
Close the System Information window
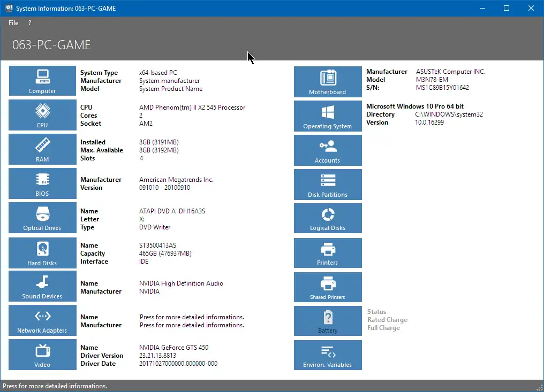pyautogui.click(x=531, y=8)
